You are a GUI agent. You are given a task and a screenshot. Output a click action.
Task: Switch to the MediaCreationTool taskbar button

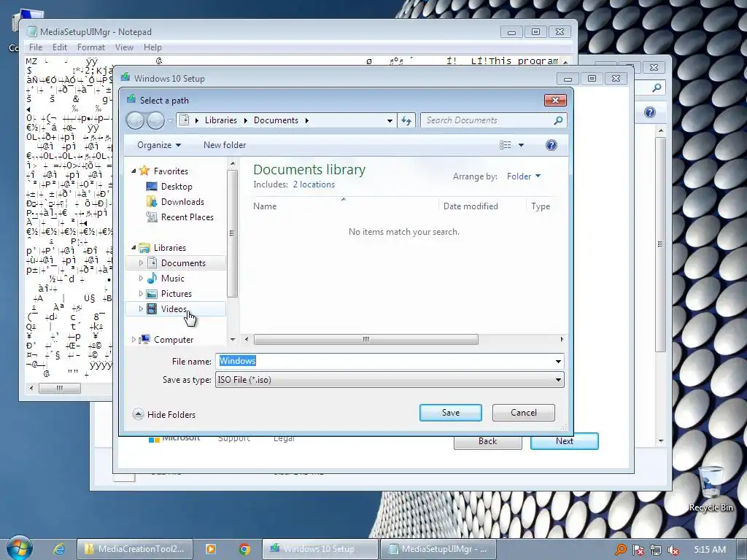coord(135,549)
